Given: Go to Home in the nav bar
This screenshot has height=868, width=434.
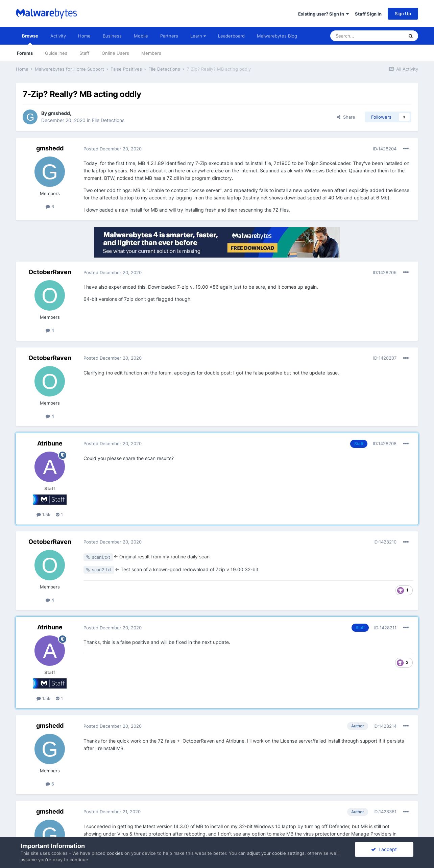Looking at the screenshot, I should pos(84,36).
